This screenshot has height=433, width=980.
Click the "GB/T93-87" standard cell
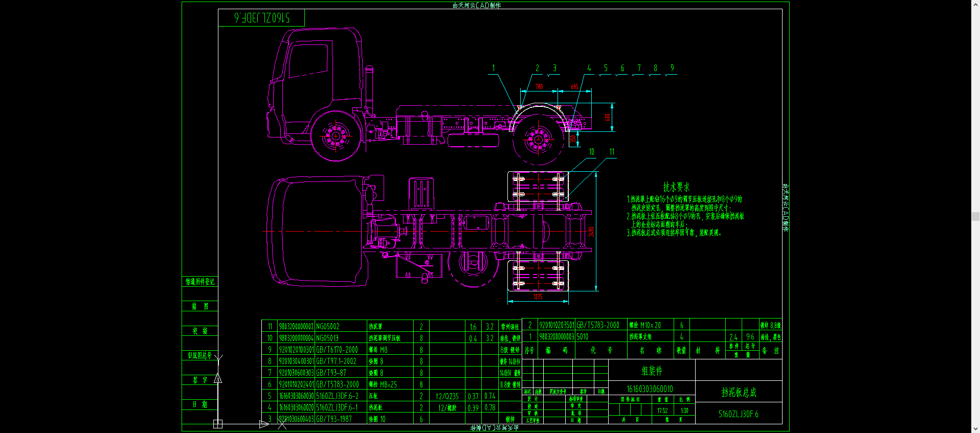click(331, 373)
